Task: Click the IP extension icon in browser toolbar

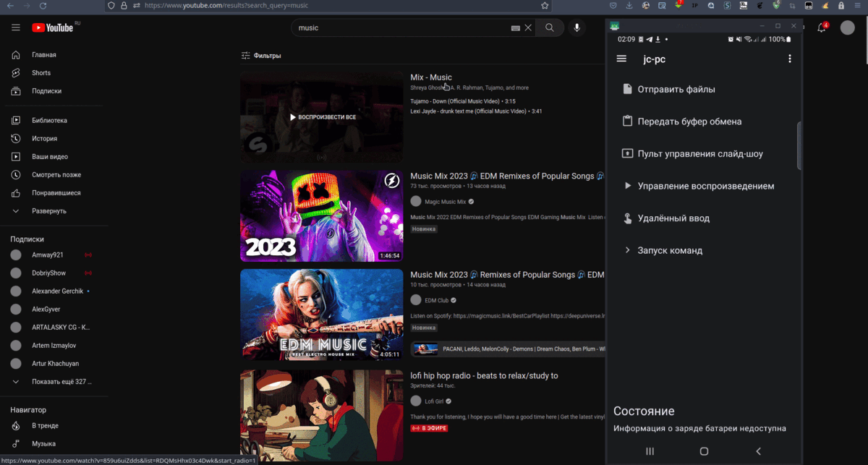Action: [695, 6]
